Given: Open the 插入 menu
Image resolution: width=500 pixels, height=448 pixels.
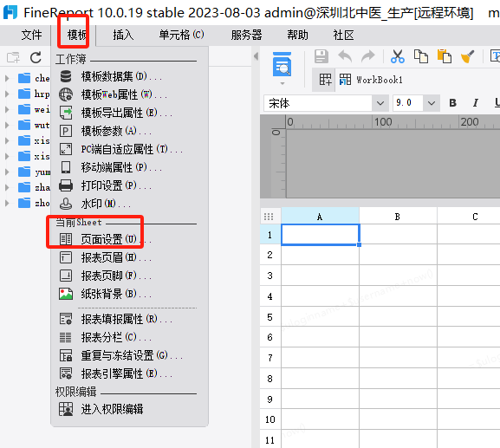Looking at the screenshot, I should (123, 35).
